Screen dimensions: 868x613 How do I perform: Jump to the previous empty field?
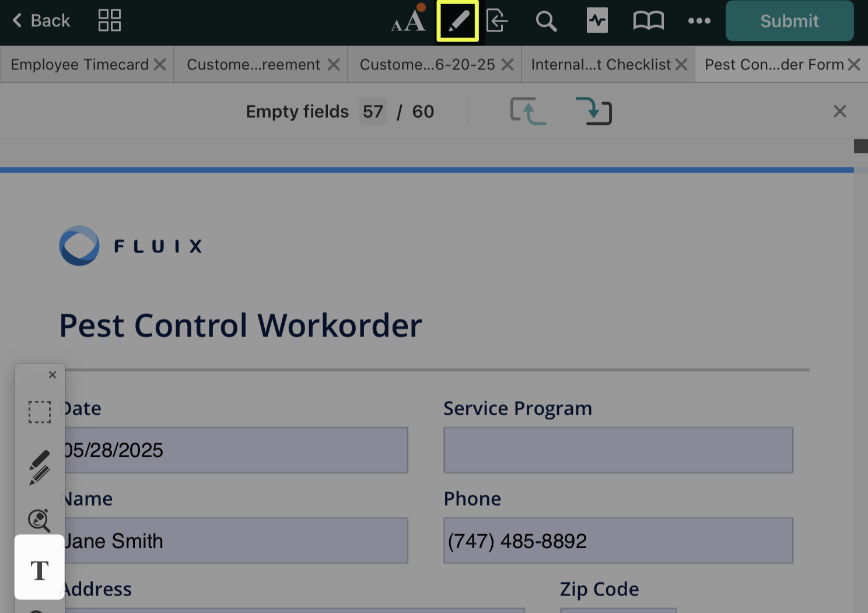[528, 111]
